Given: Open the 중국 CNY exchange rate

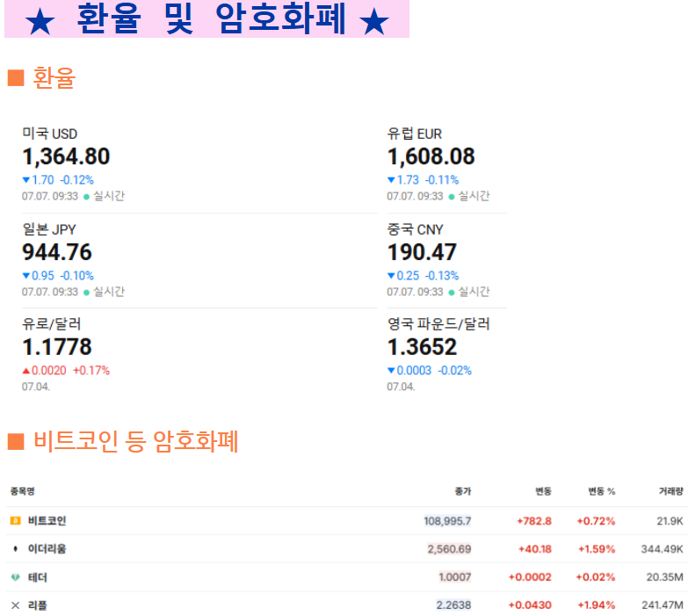Looking at the screenshot, I should (x=415, y=229).
